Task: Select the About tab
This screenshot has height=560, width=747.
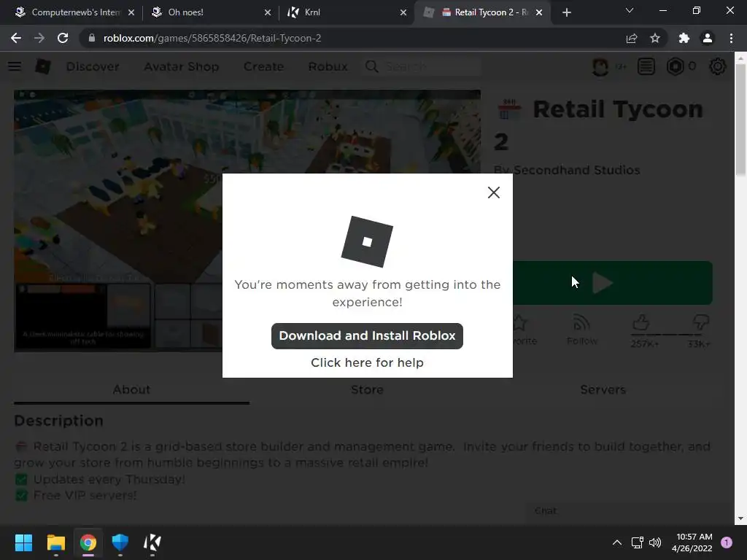Action: point(131,389)
